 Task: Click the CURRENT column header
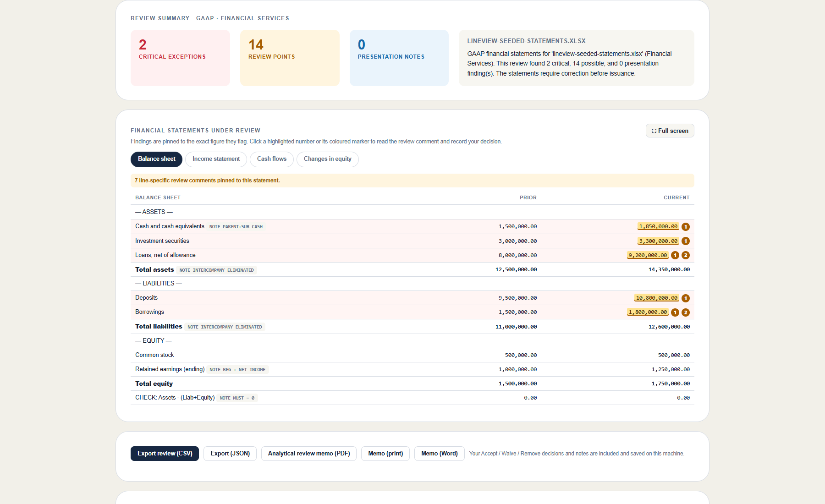click(676, 198)
